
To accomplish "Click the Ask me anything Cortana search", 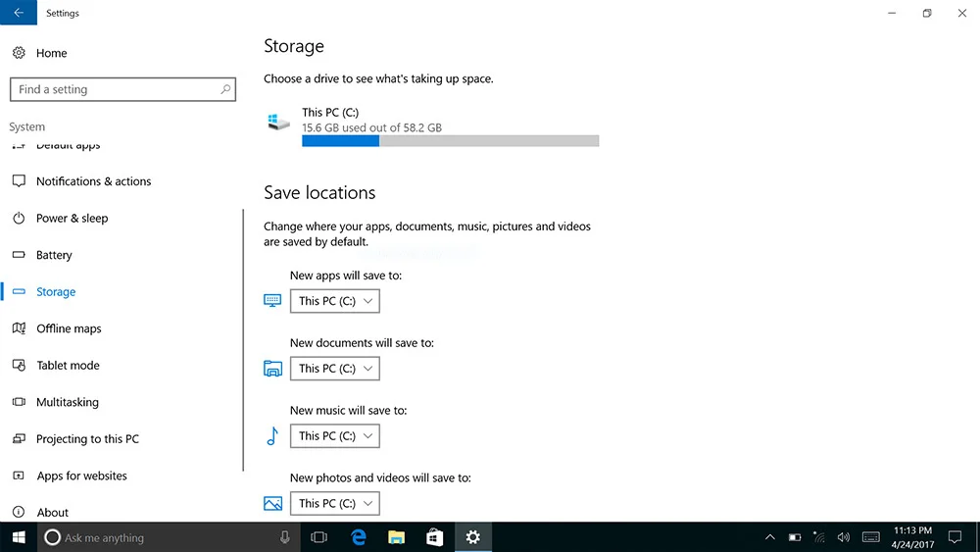I will point(169,537).
